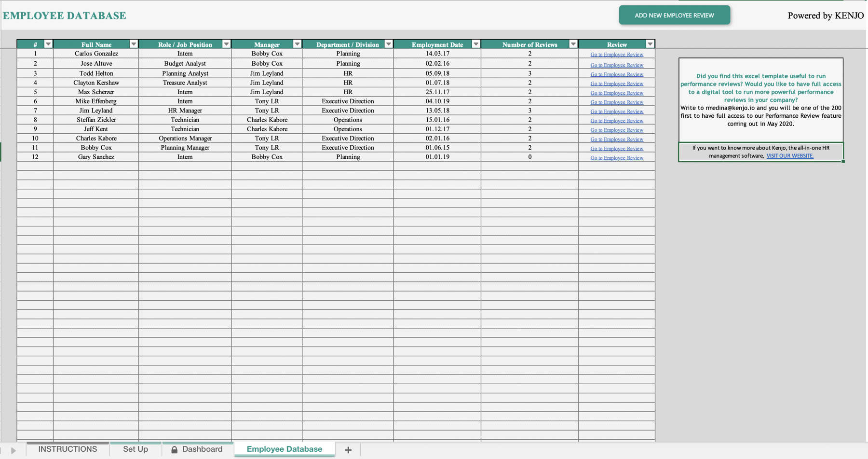Open the VISIT OUR WEBSITE link
Image resolution: width=868 pixels, height=459 pixels.
tap(789, 156)
